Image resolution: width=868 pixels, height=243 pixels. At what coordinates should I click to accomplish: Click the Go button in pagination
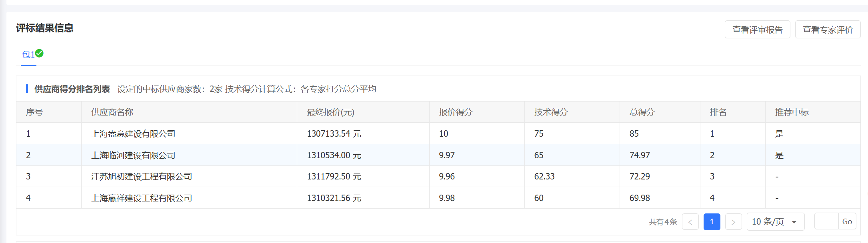coord(847,221)
